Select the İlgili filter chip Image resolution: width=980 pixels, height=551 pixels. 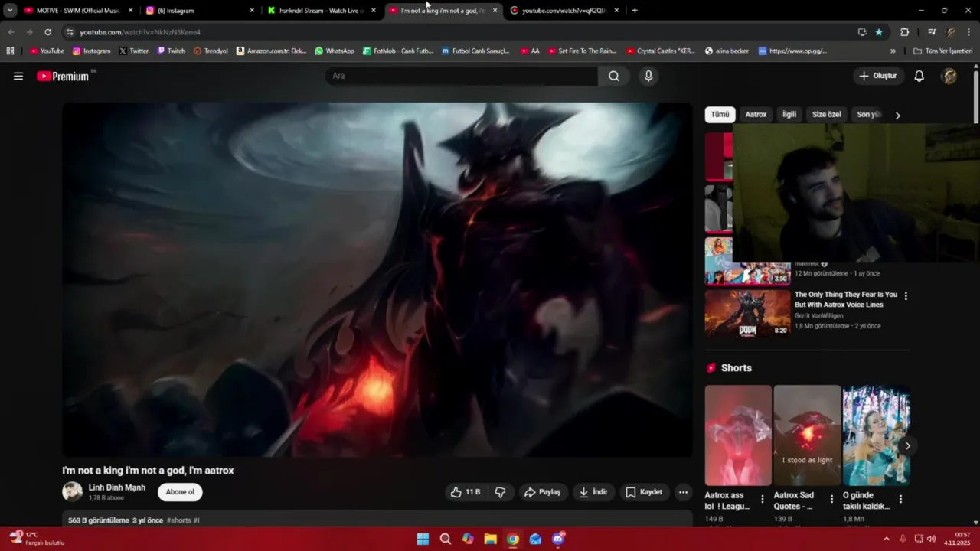click(x=789, y=115)
